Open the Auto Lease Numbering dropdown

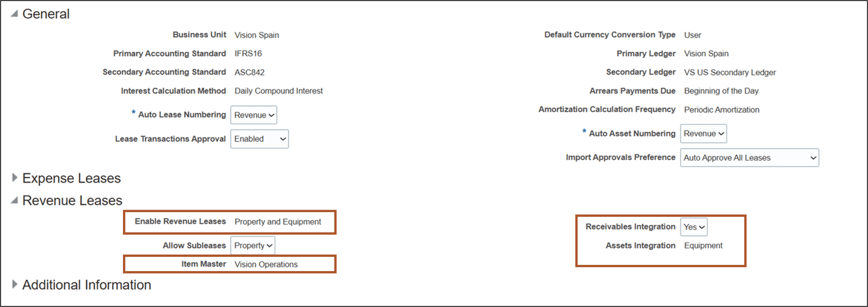(253, 115)
